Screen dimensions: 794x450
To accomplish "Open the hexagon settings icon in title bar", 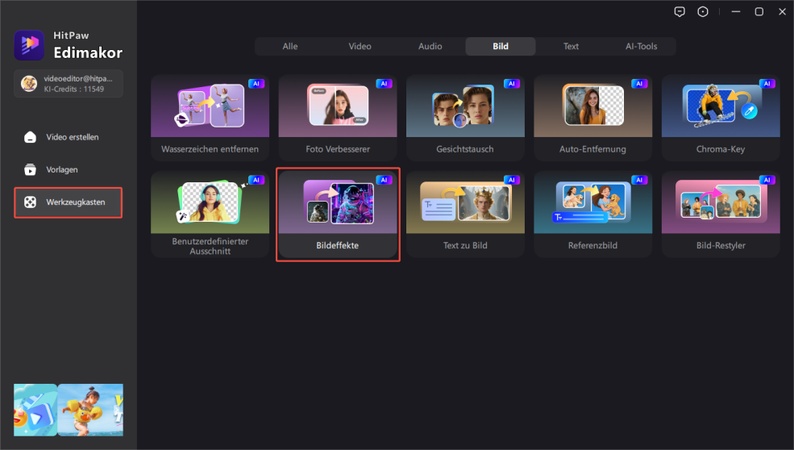I will 704,11.
